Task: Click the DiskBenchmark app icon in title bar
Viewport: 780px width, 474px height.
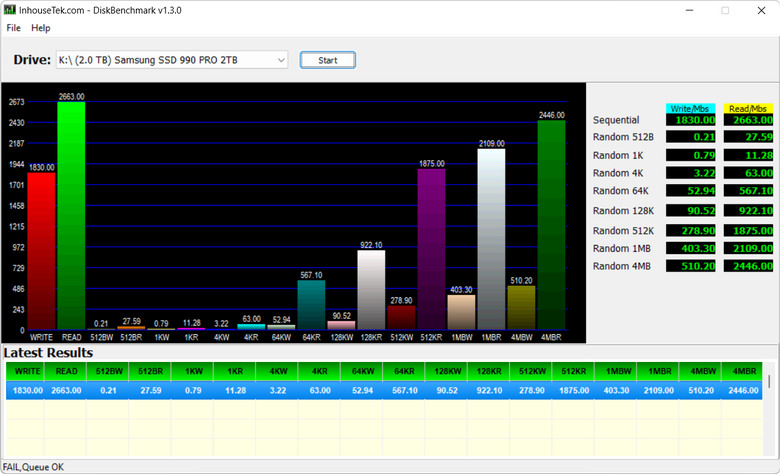Action: coord(9,10)
